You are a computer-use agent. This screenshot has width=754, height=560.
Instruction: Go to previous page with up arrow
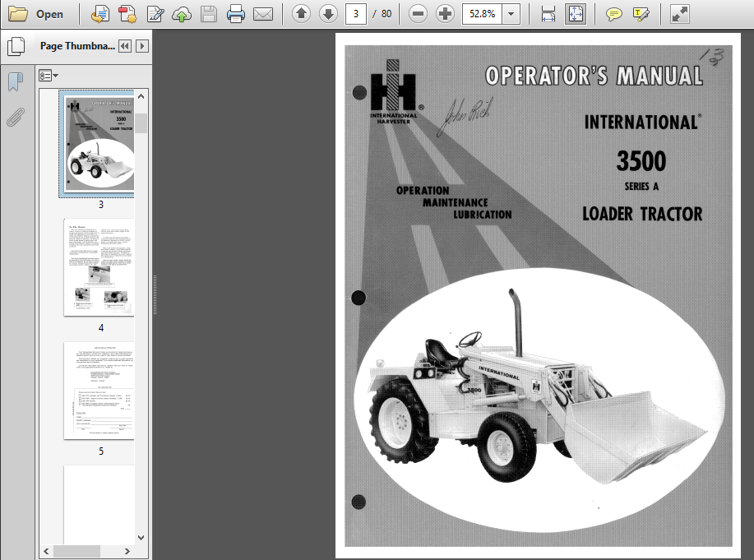[x=302, y=14]
